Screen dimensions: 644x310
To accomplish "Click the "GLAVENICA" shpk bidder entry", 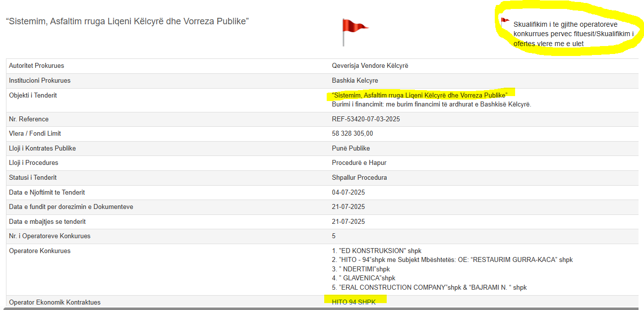I will [x=363, y=278].
